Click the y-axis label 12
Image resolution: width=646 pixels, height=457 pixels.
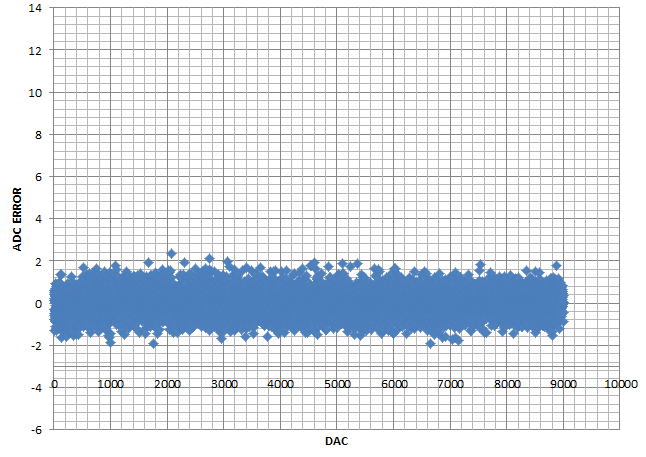(36, 50)
